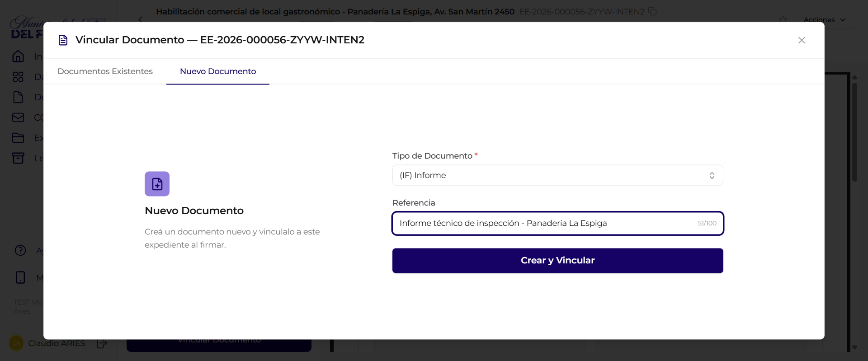Click the 51/100 character counter
The height and width of the screenshot is (361, 868).
pyautogui.click(x=707, y=223)
